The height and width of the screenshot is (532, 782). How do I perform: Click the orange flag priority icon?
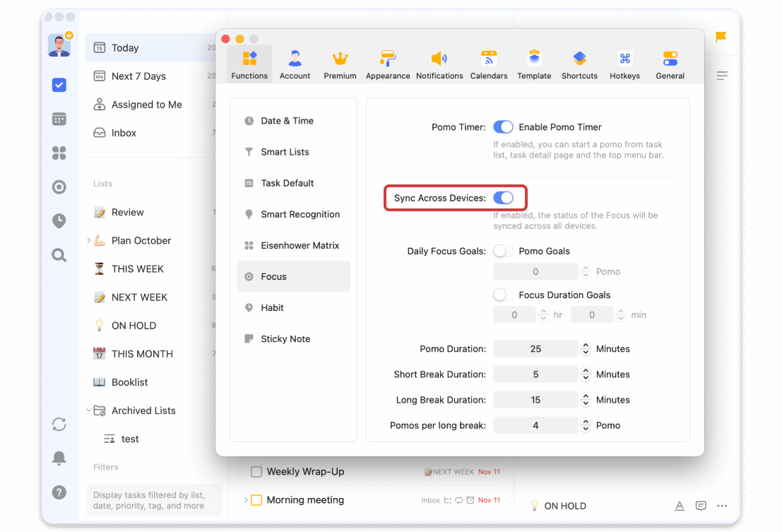pyautogui.click(x=721, y=37)
